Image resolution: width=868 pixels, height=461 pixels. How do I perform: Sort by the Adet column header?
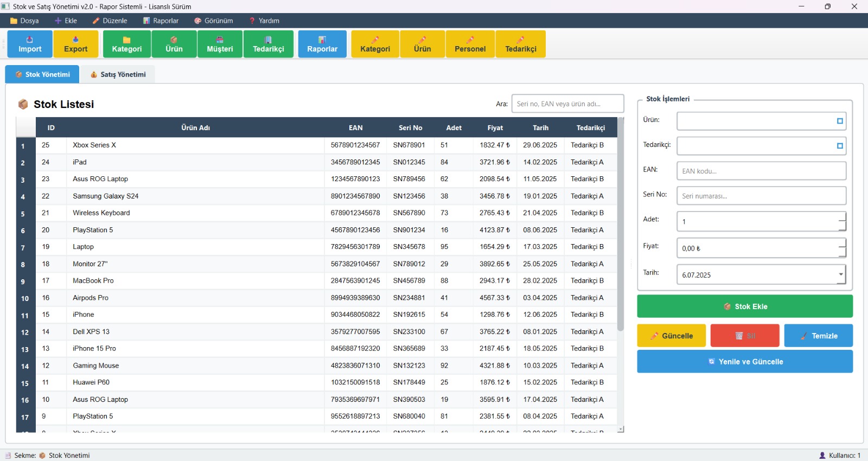pyautogui.click(x=454, y=128)
